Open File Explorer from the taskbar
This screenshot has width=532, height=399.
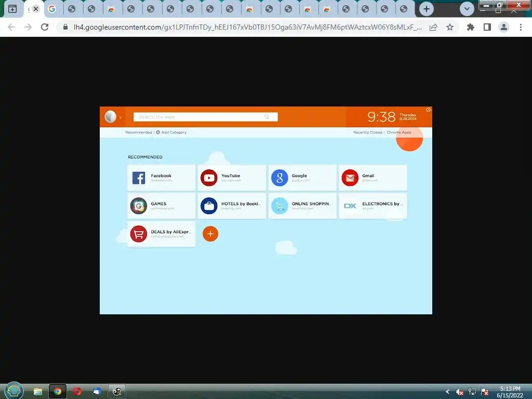pyautogui.click(x=37, y=392)
